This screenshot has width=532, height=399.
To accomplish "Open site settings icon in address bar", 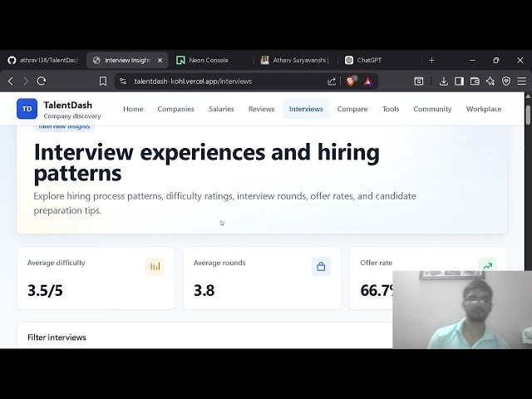I will pos(123,81).
